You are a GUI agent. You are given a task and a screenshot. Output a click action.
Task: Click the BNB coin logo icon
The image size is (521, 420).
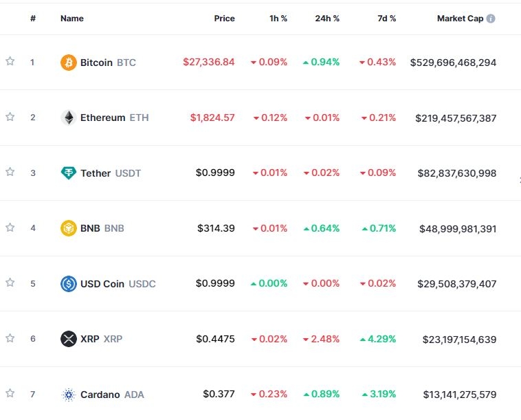(x=69, y=228)
